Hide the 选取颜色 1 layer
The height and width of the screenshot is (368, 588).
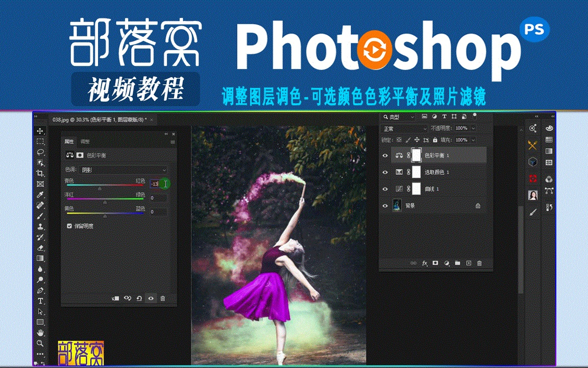pyautogui.click(x=385, y=172)
